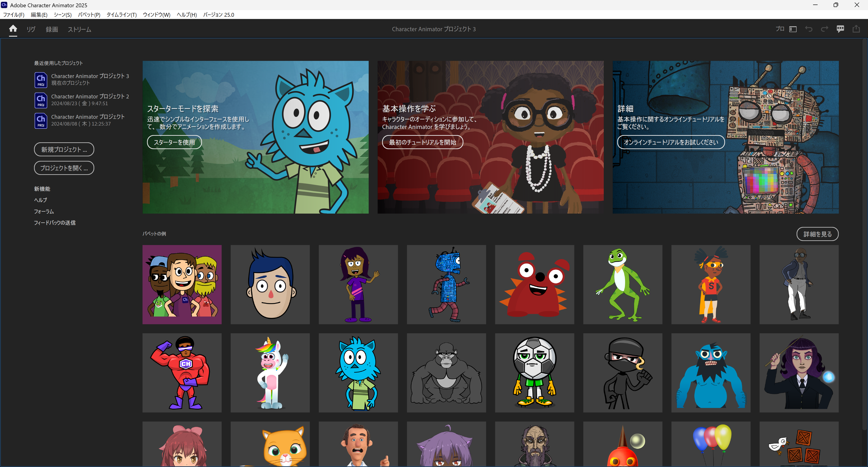The width and height of the screenshot is (868, 467).
Task: Switch to the ストリーム tab
Action: [80, 29]
